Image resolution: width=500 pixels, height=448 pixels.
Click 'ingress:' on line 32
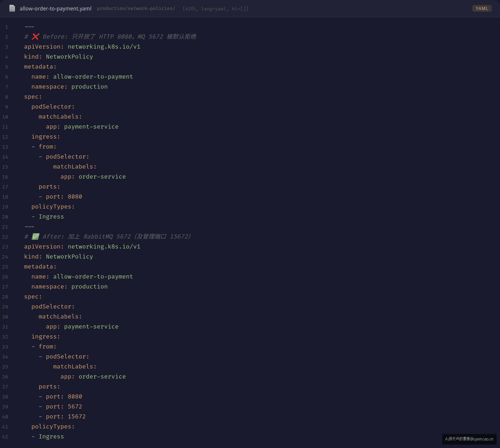tap(45, 336)
